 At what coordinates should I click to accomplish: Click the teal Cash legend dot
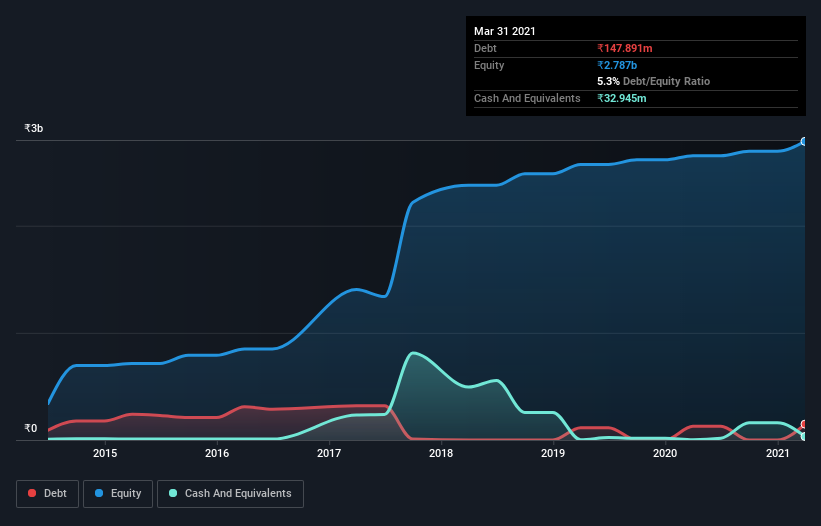[x=173, y=493]
